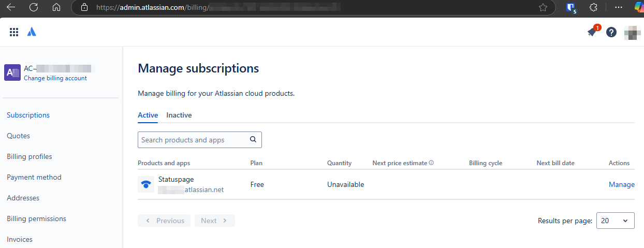Screen dimensions: 644x248
Task: Bookmark this page with the star icon
Action: [x=543, y=7]
